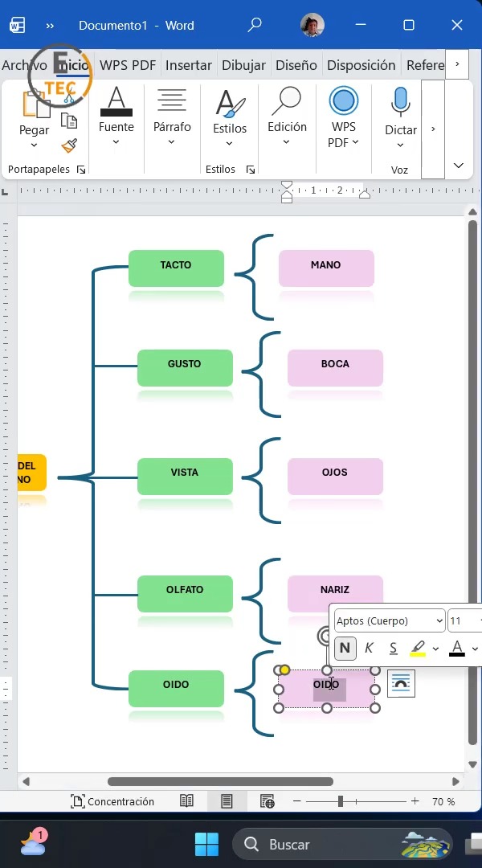Open the Archivo tab
This screenshot has width=482, height=868.
[x=24, y=65]
